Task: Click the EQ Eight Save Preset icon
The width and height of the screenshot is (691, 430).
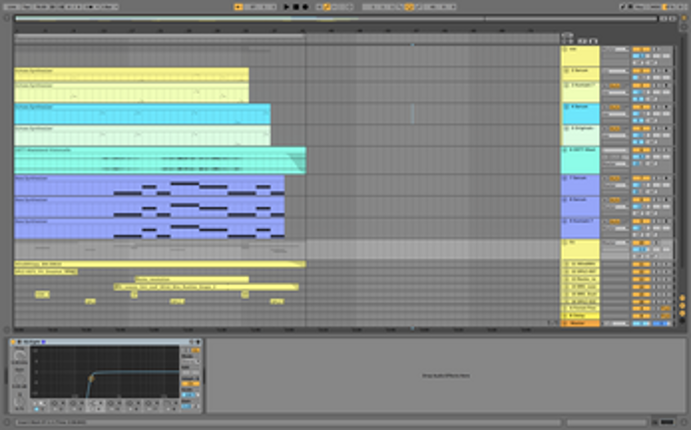Action: (198, 342)
